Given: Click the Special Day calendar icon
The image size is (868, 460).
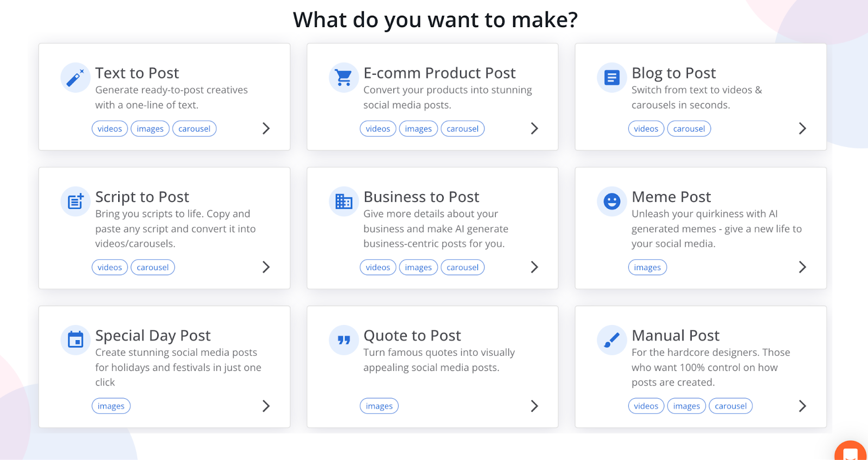Looking at the screenshot, I should (x=75, y=340).
